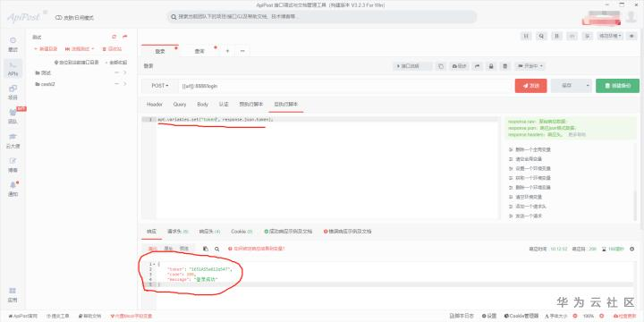Open the 应用 (apps) sidebar section
The image size is (644, 322).
point(13,295)
